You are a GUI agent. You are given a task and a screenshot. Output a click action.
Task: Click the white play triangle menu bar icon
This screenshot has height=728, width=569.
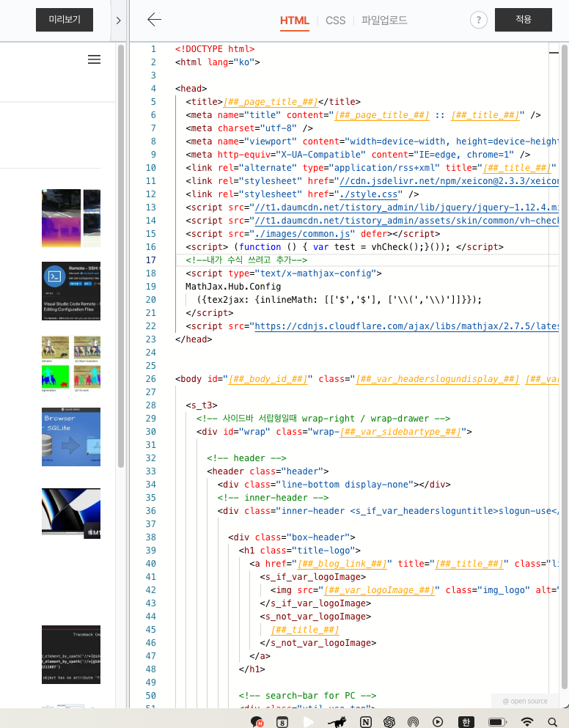click(x=308, y=722)
